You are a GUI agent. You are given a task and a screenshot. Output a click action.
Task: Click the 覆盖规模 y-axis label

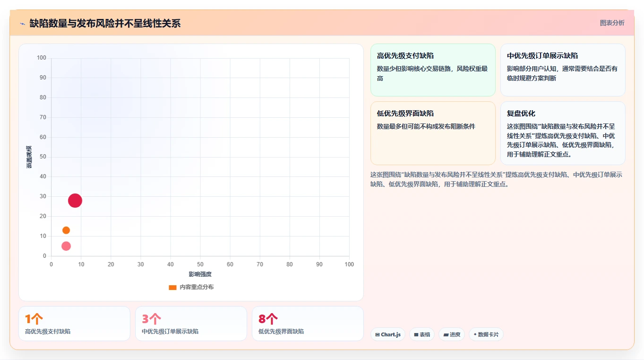point(29,157)
